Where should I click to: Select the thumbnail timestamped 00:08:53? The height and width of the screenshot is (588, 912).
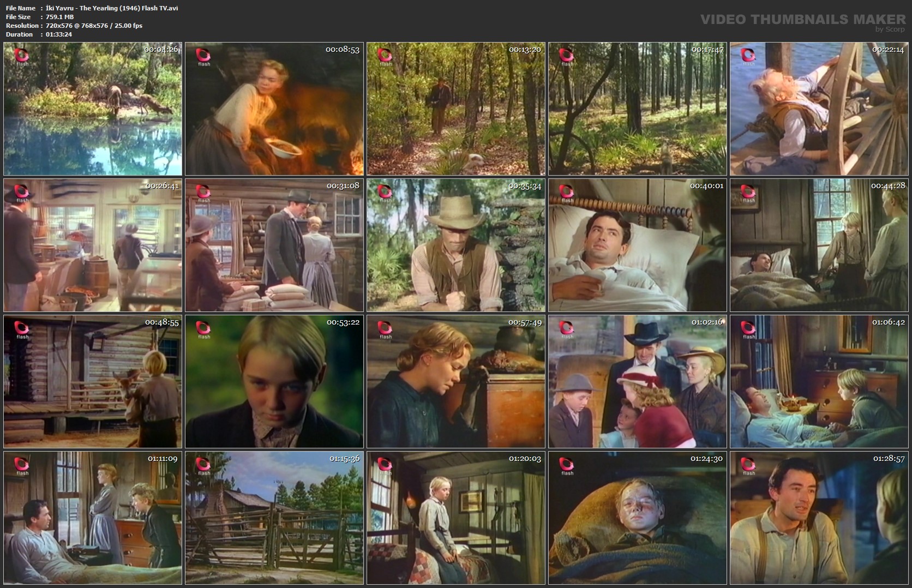274,109
